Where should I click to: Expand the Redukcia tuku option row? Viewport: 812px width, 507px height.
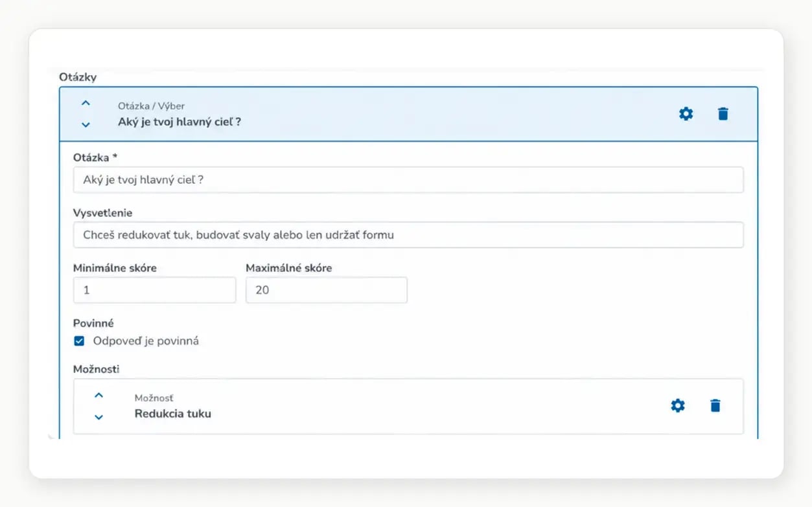click(408, 406)
